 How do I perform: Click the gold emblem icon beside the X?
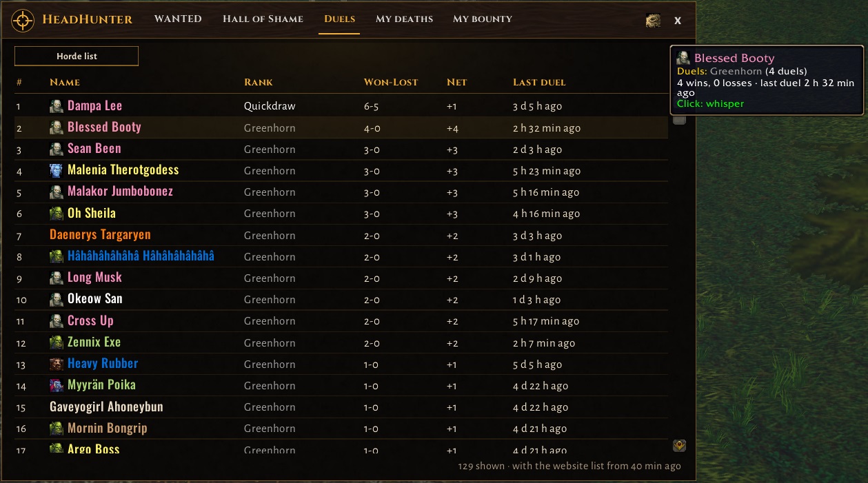point(653,21)
